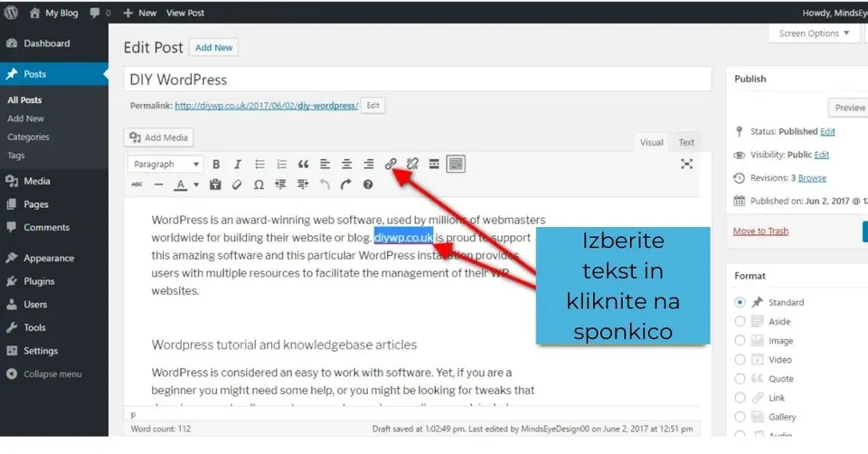Increase the paragraph indent
This screenshot has height=454, width=868.
tap(303, 184)
